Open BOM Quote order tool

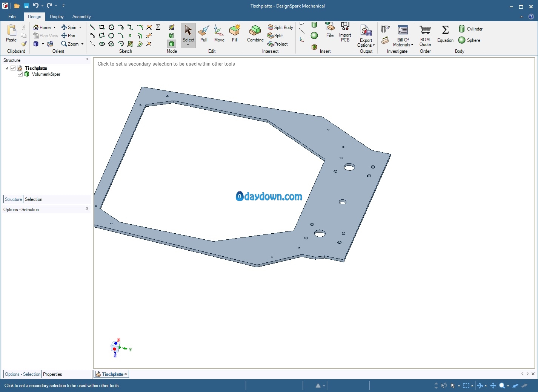click(x=425, y=36)
